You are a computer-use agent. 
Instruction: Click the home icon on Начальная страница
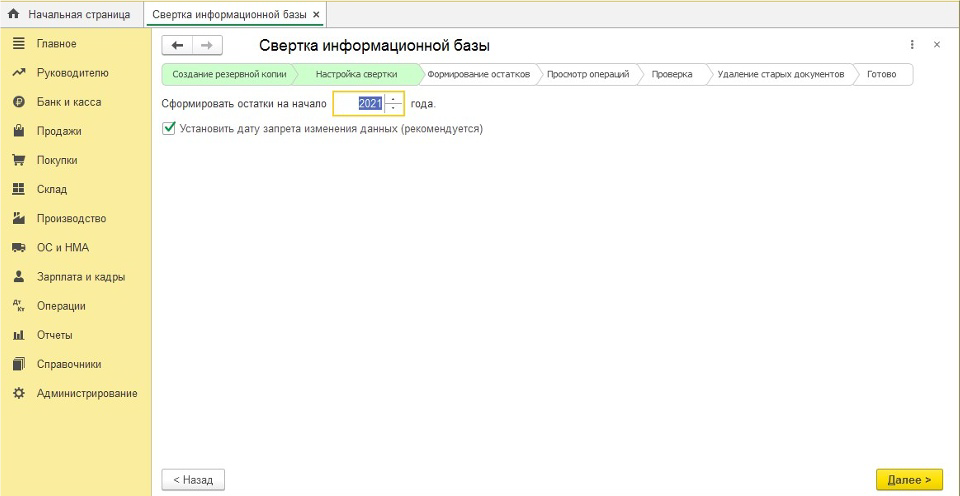13,14
